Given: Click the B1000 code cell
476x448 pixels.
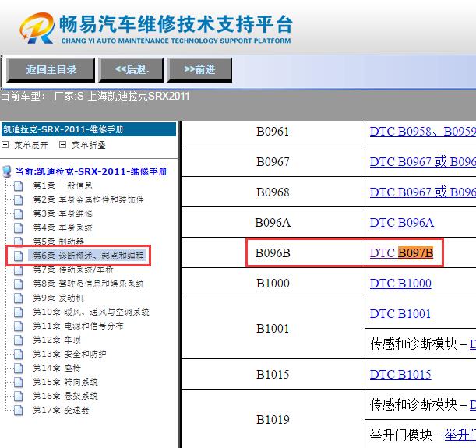Looking at the screenshot, I should point(273,283).
